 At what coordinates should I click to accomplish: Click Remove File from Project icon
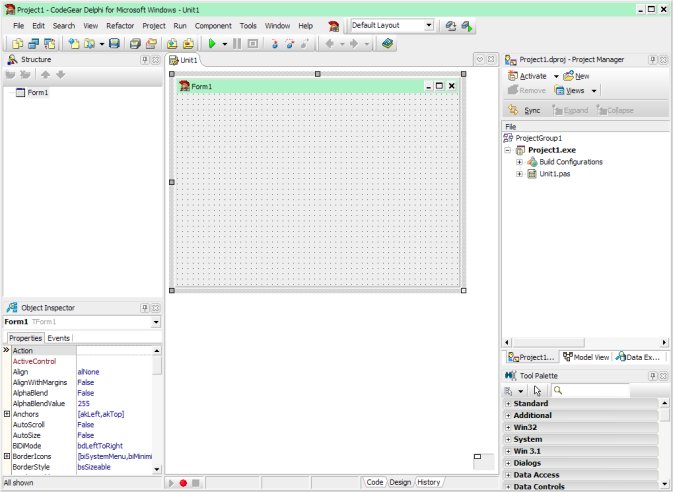click(188, 44)
